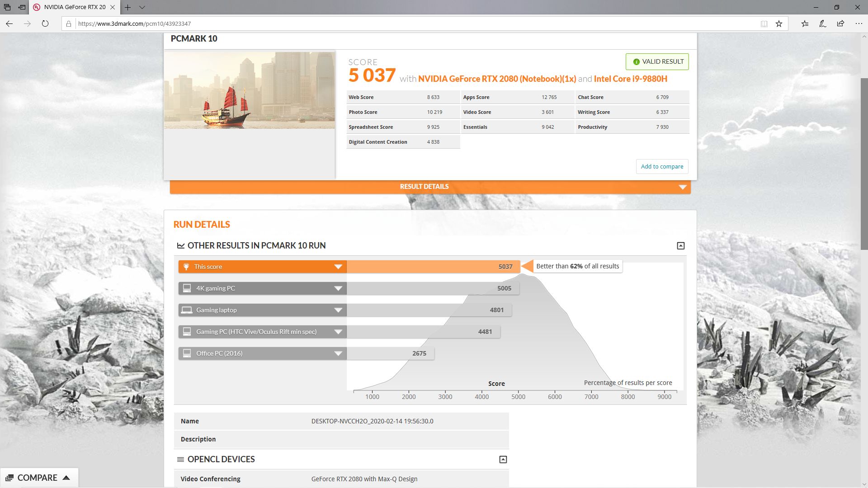Screen dimensions: 868x488
Task: Click the Spreadsheet Score value 9 925
Action: [433, 127]
